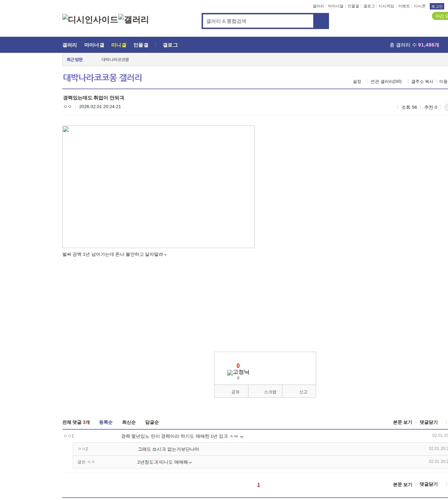Click commenter ㅇㅇ2 nickname
The width and height of the screenshot is (448, 500).
(83, 449)
